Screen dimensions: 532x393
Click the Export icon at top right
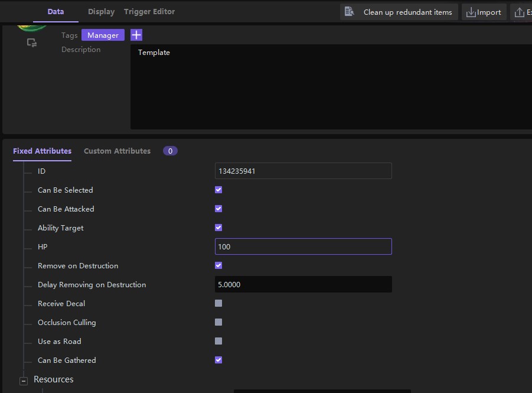tap(521, 12)
